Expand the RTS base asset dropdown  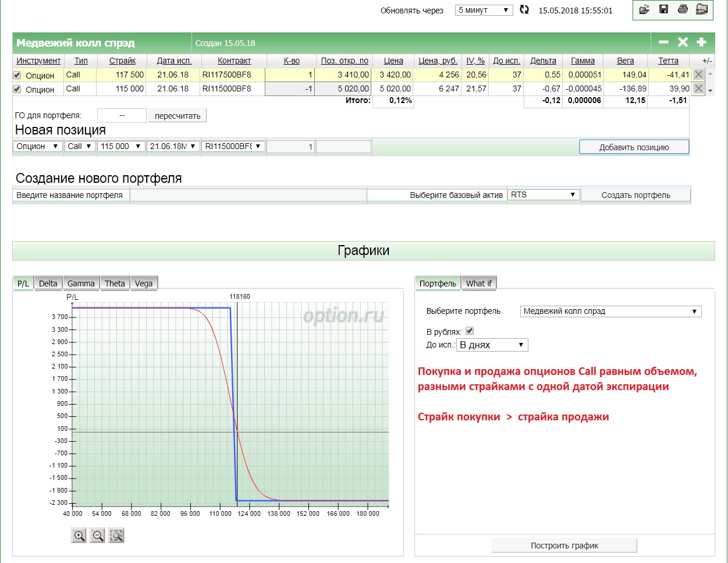pyautogui.click(x=544, y=195)
